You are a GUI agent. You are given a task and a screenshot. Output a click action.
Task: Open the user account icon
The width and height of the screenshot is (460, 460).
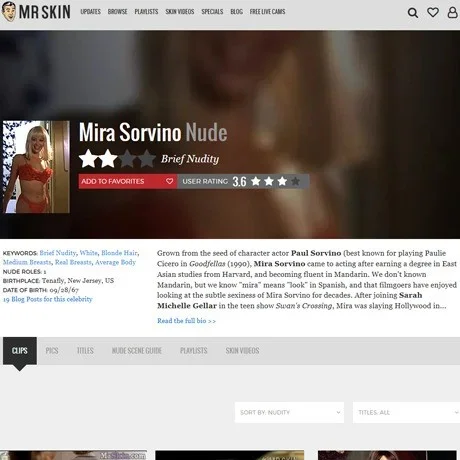click(452, 12)
